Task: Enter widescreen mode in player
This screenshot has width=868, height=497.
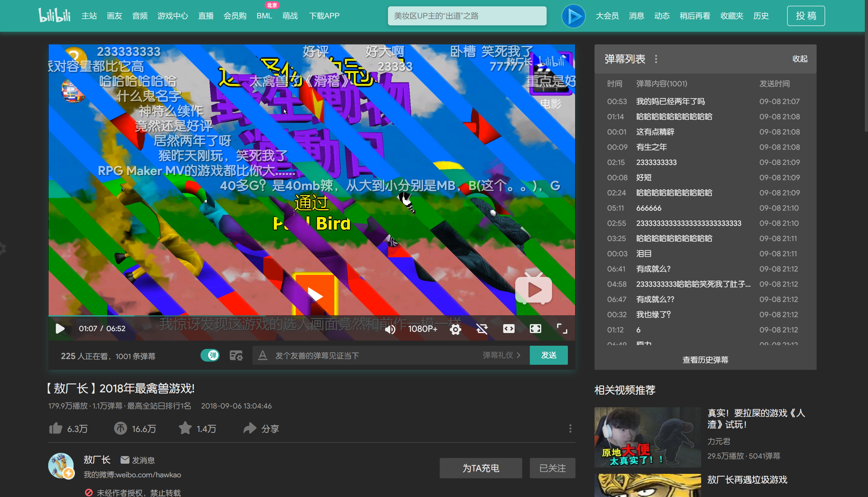Action: coord(509,329)
